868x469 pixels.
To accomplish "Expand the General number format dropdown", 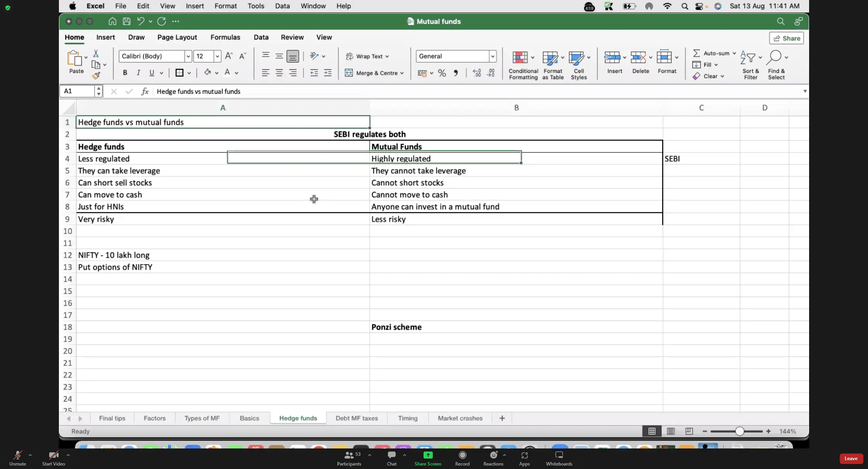I will click(493, 56).
